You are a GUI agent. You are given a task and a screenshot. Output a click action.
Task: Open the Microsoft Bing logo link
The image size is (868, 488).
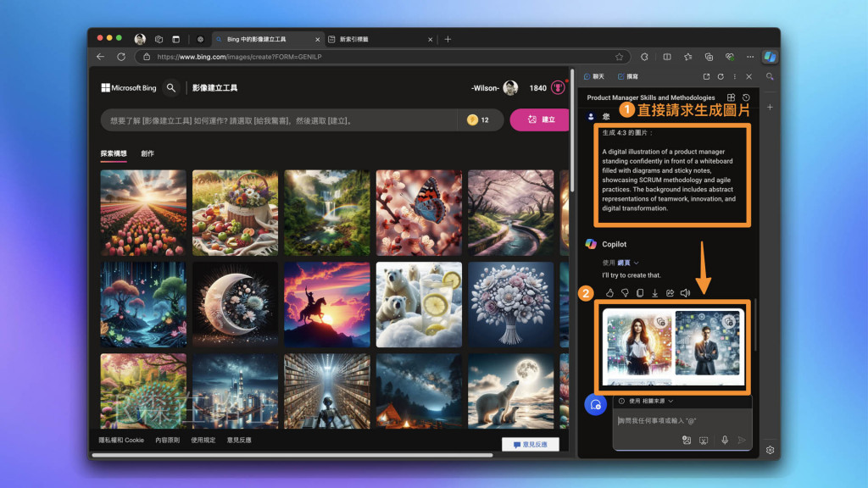(129, 87)
